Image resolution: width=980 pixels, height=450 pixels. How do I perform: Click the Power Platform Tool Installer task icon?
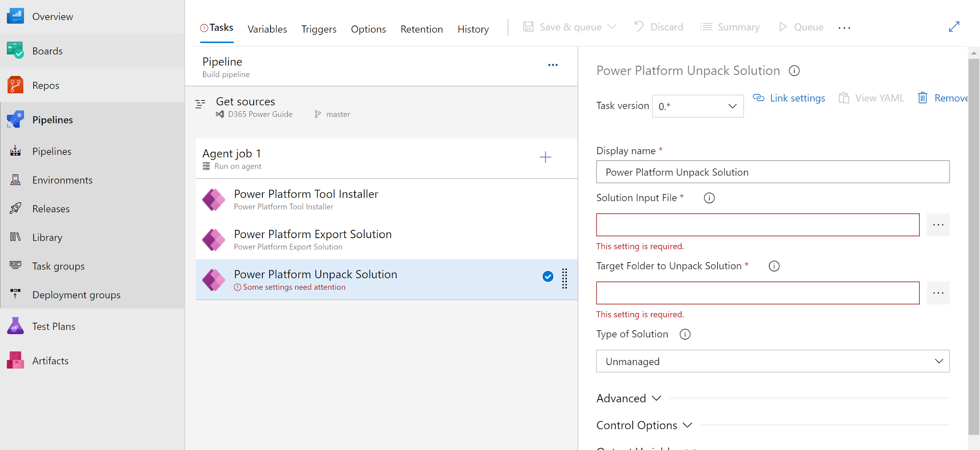point(214,199)
